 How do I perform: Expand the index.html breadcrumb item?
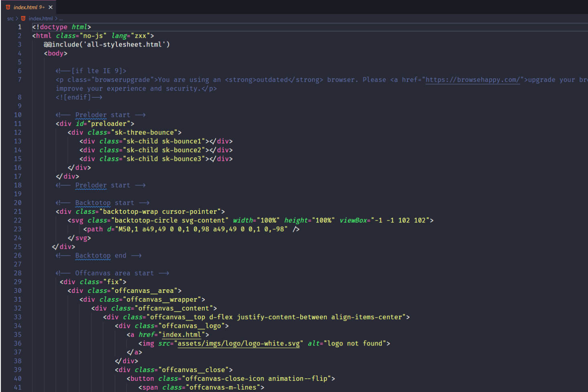pos(41,18)
